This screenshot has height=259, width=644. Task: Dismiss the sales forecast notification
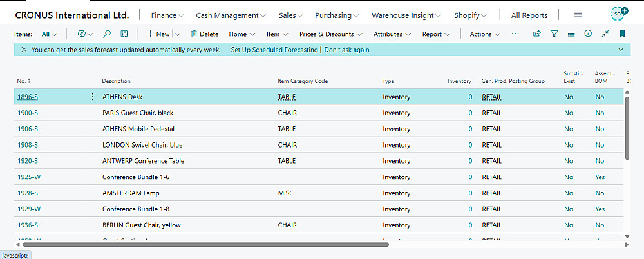click(x=24, y=50)
